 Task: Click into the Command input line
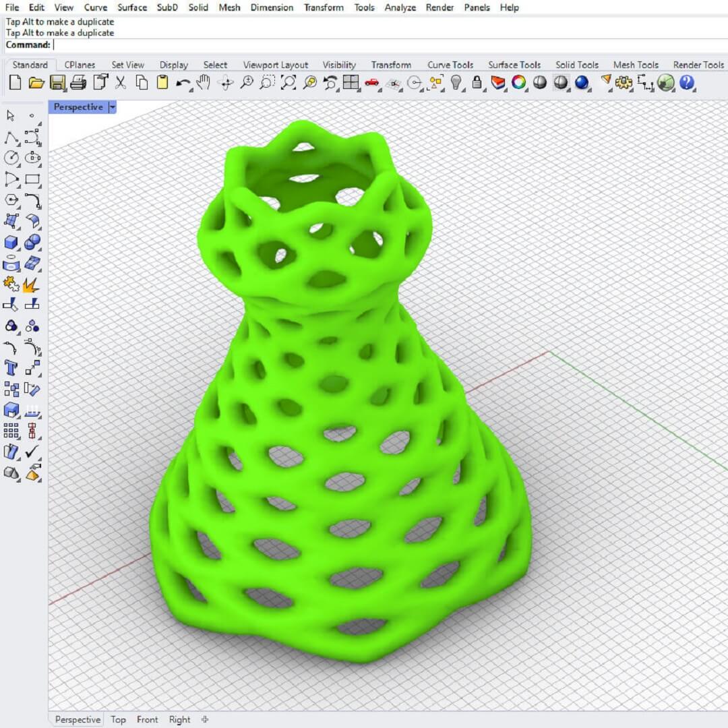point(390,45)
